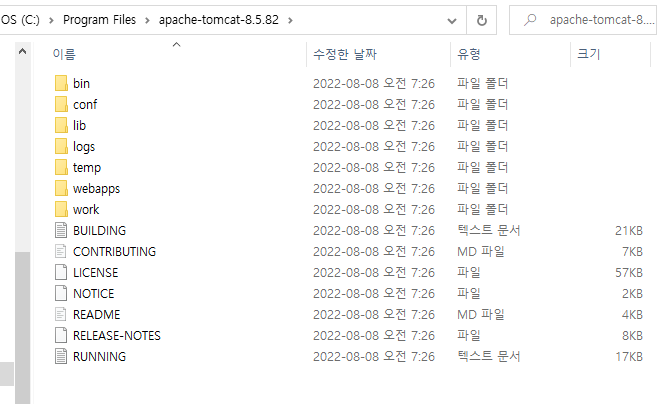Expand chevron after apache-tomcat-8.5.82 breadcrumb
This screenshot has height=404, width=663.
(x=290, y=20)
